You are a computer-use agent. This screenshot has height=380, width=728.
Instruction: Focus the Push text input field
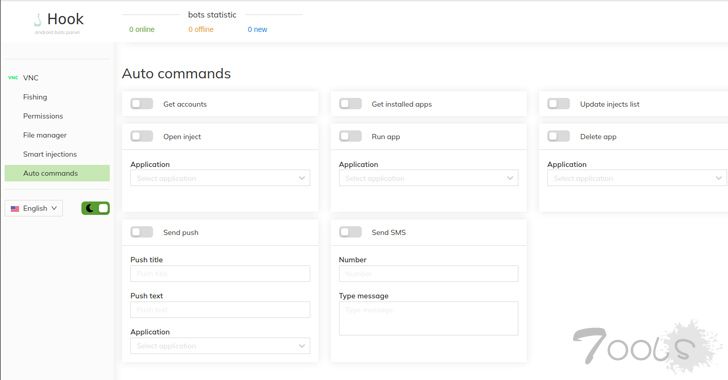click(220, 309)
